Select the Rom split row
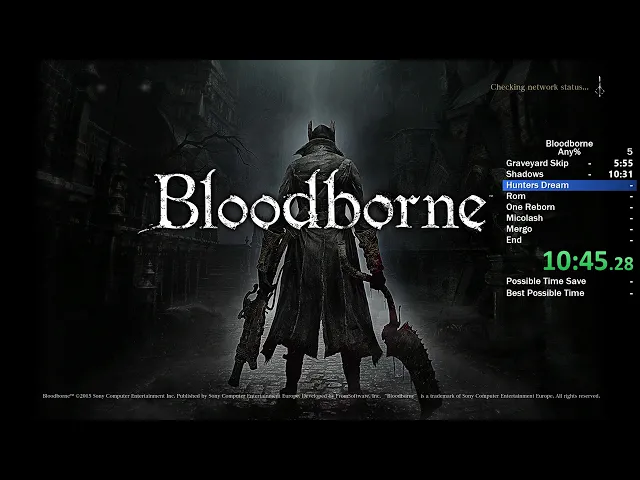Image resolution: width=640 pixels, height=480 pixels. coord(569,196)
